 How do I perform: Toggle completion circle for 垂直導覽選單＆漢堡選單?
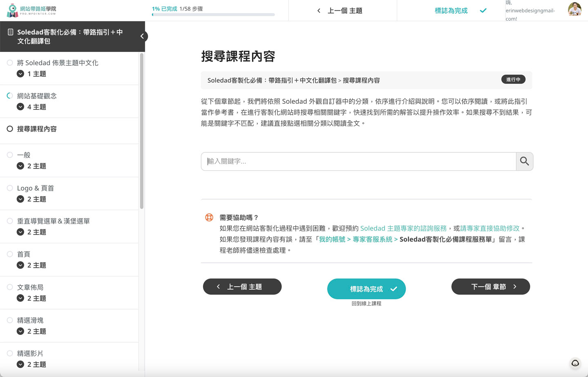(x=10, y=221)
